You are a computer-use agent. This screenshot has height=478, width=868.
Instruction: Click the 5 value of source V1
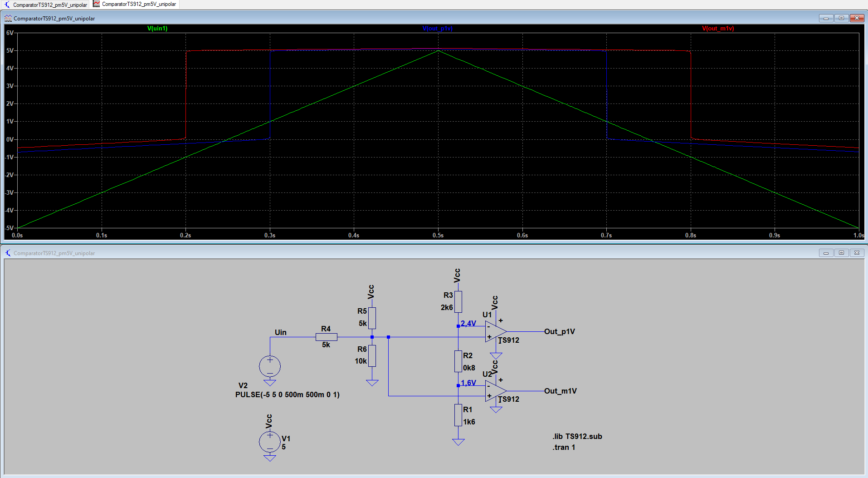(x=284, y=447)
